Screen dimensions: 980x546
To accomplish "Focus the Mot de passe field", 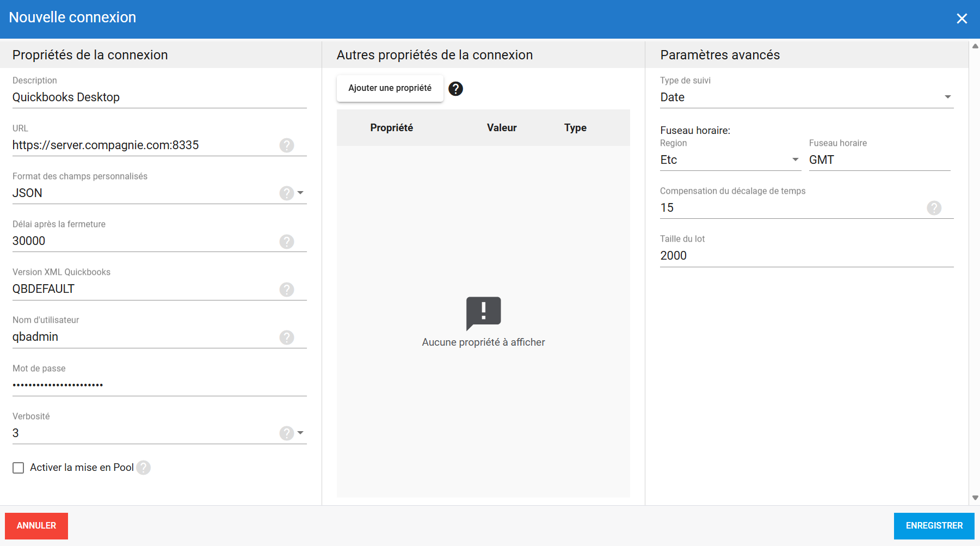I will coord(159,385).
